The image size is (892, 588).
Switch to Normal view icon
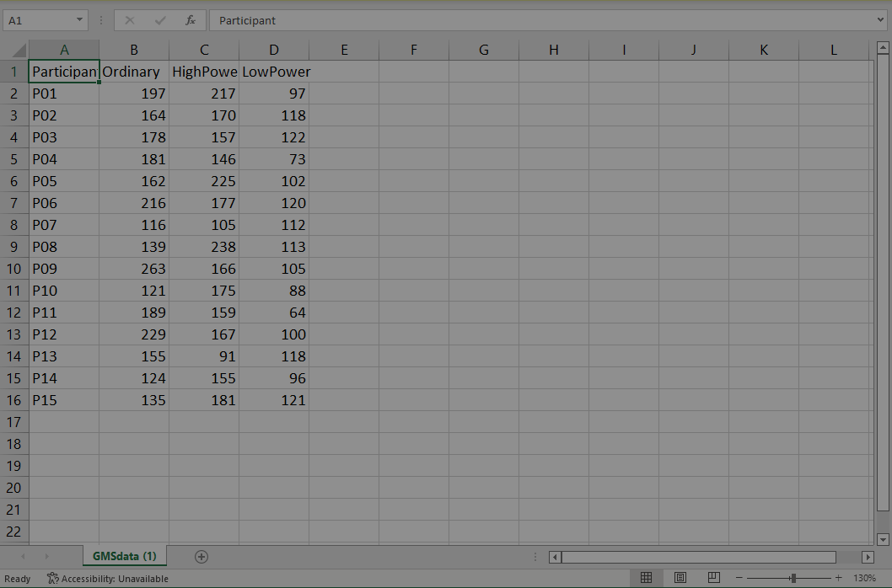pos(647,578)
